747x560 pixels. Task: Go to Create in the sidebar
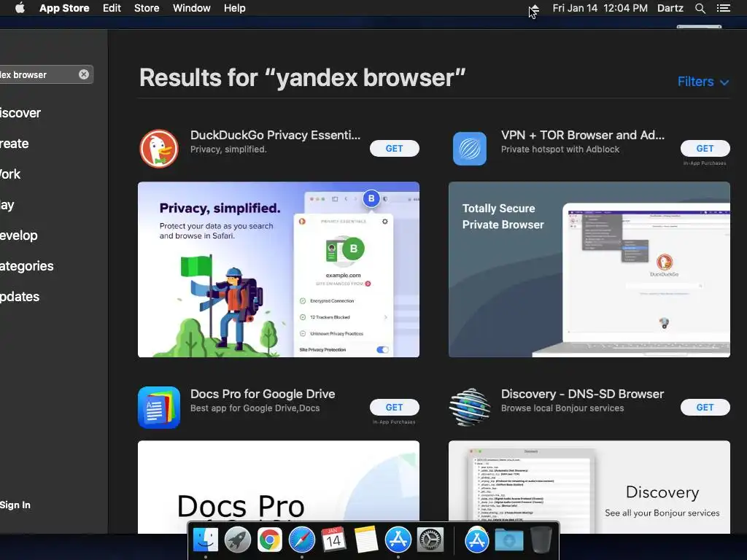pyautogui.click(x=15, y=144)
